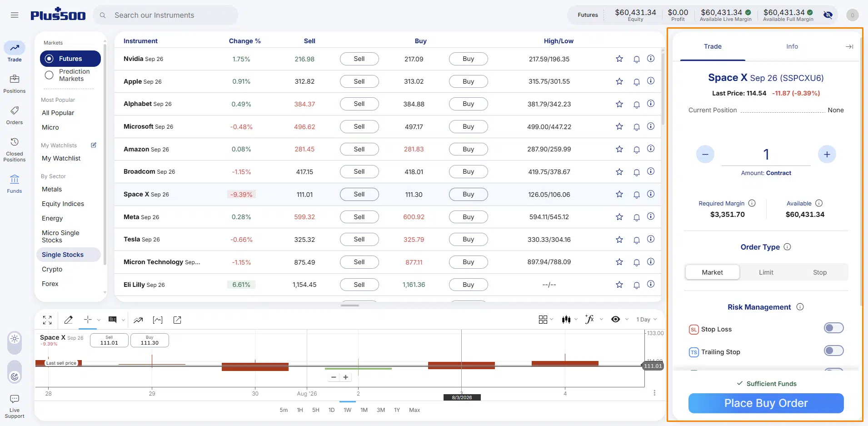Viewport: 868px width, 426px height.
Task: Open the indicators fx dropdown
Action: [594, 320]
